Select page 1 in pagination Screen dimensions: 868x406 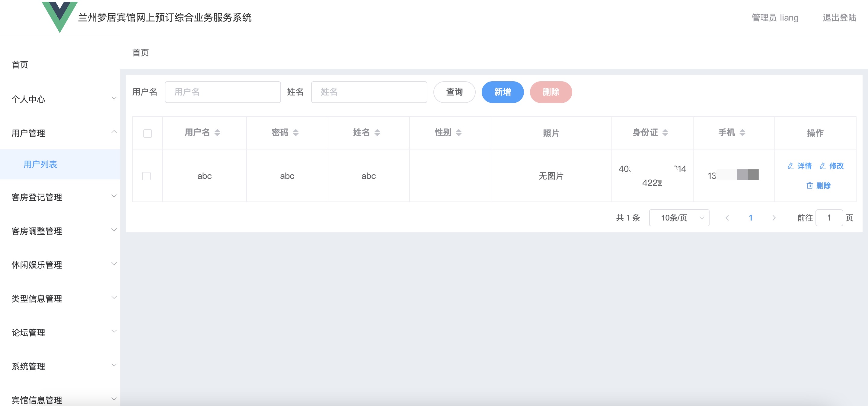(750, 218)
